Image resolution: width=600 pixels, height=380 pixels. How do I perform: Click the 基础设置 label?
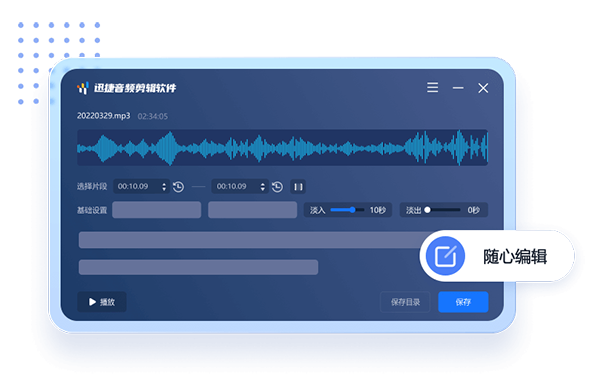tap(92, 210)
